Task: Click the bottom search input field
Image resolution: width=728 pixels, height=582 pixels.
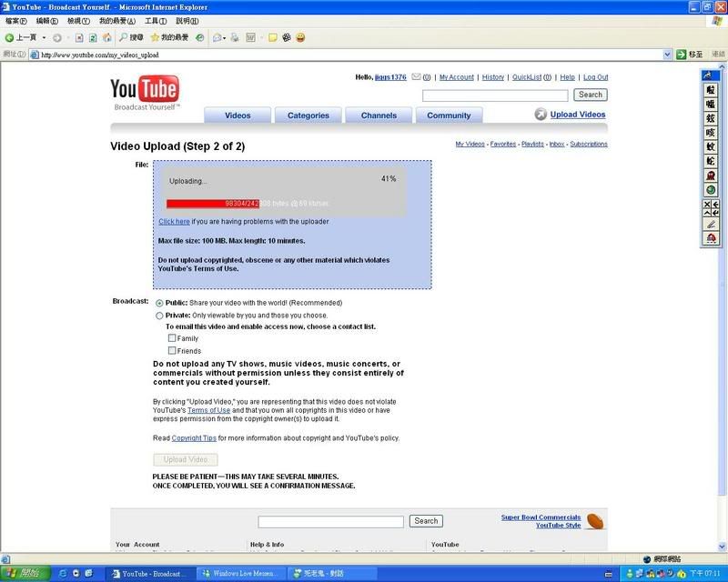Action: [x=330, y=522]
